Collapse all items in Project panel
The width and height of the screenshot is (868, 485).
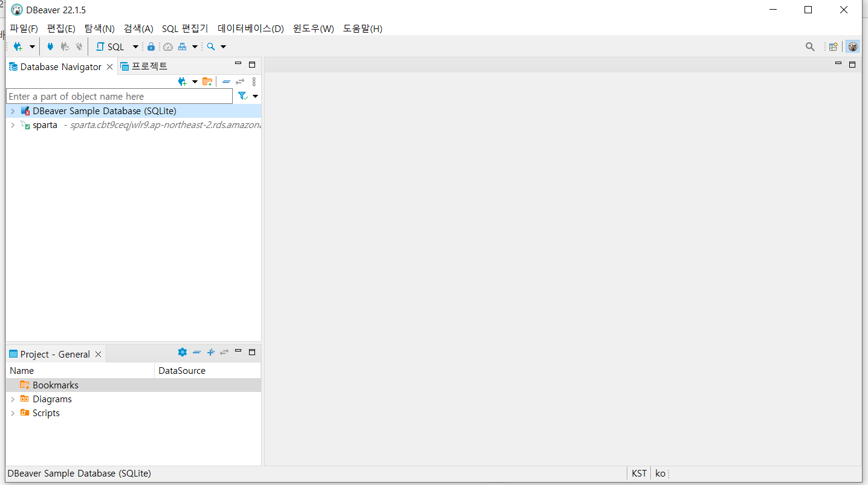[x=196, y=352]
